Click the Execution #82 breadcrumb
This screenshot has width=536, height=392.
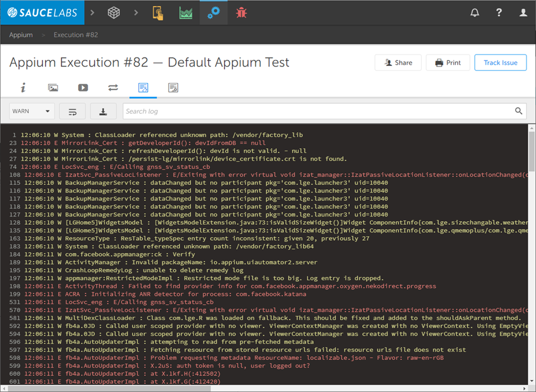[x=76, y=35]
